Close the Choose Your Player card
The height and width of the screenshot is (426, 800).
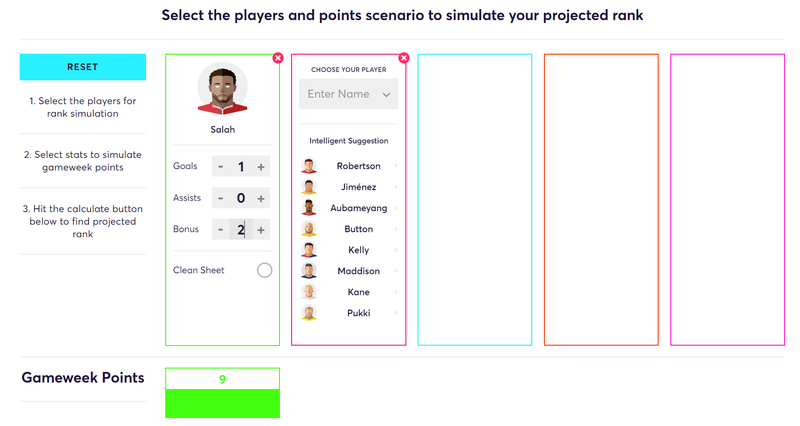[404, 58]
